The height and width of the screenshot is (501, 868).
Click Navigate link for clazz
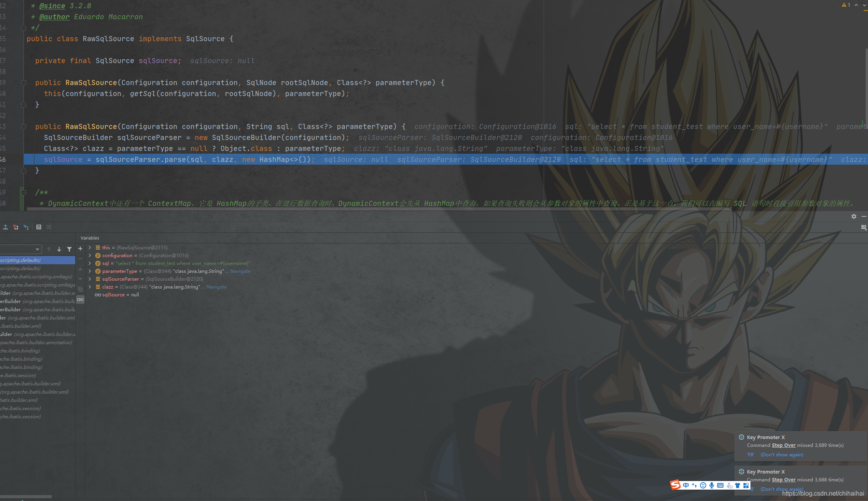[217, 287]
